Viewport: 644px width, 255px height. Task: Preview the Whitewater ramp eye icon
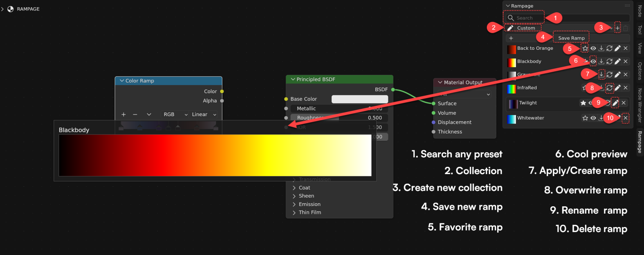click(593, 118)
